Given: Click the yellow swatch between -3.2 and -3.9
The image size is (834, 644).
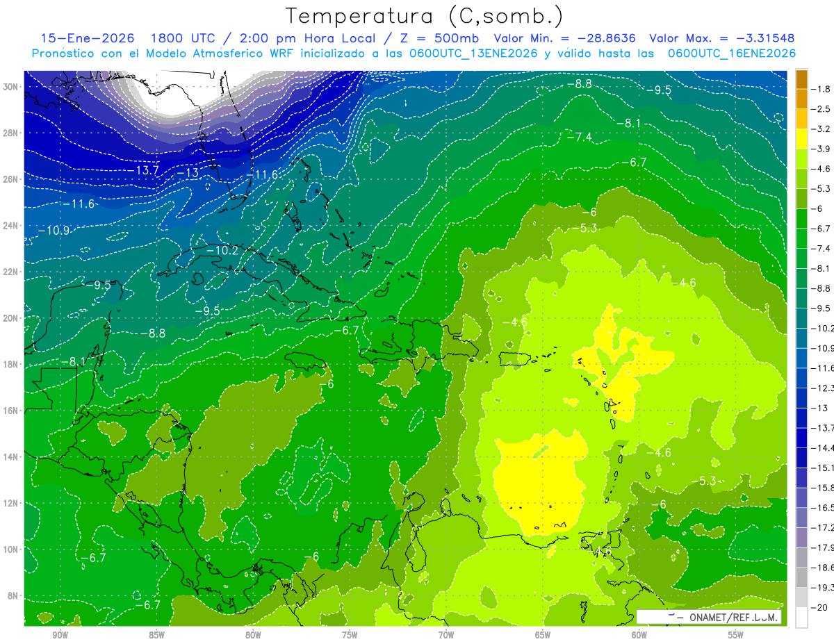Looking at the screenshot, I should tap(801, 139).
